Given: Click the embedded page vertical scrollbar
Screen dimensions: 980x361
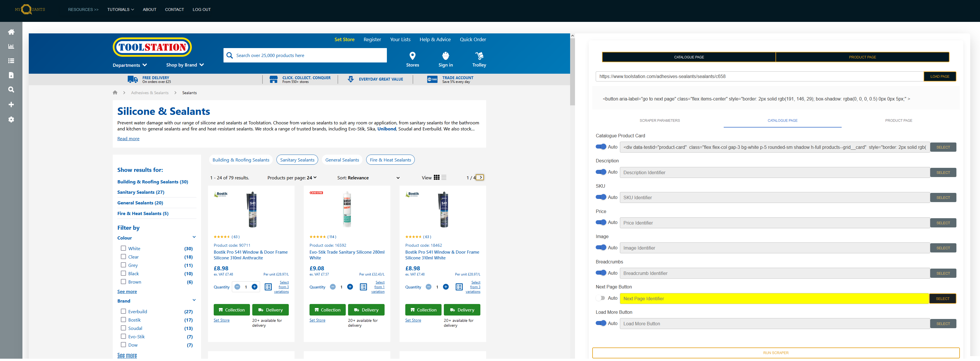Looking at the screenshot, I should (572, 72).
